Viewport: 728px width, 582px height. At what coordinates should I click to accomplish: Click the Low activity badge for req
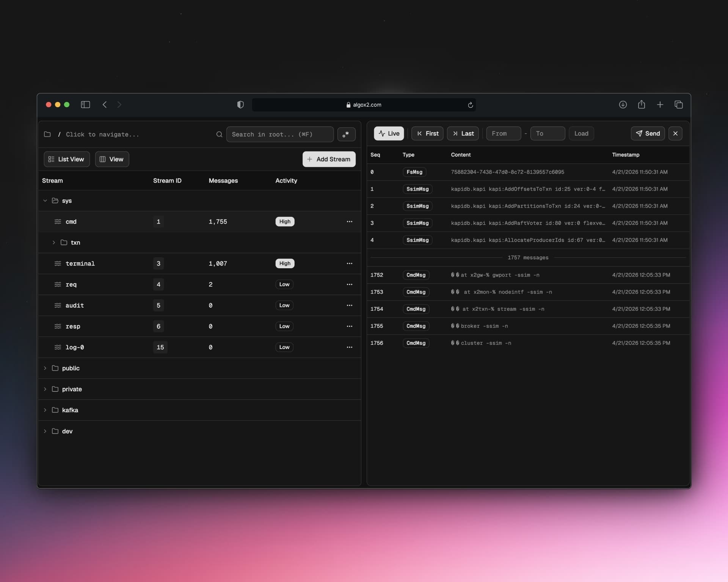[x=284, y=285]
